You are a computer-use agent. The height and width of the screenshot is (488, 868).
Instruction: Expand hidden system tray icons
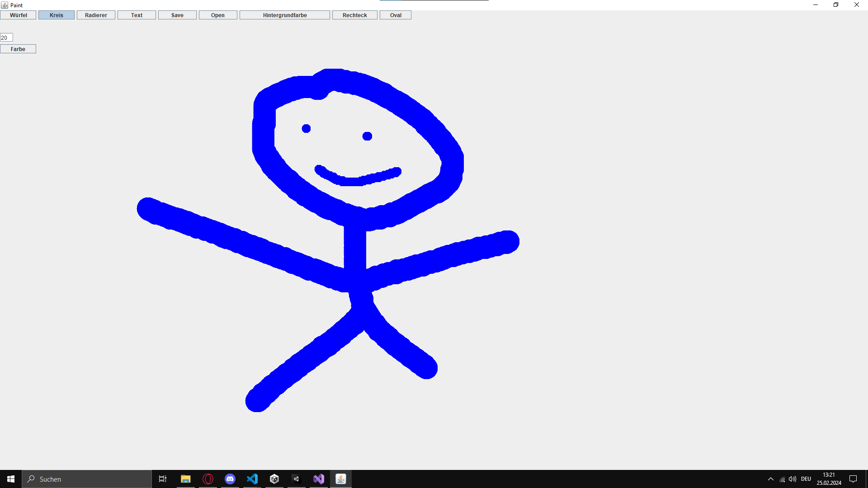(x=771, y=479)
